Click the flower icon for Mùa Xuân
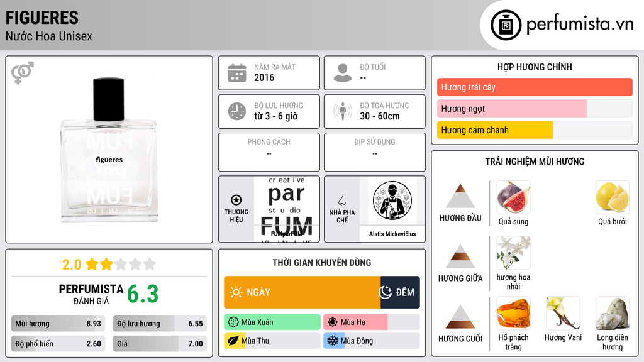 (233, 322)
